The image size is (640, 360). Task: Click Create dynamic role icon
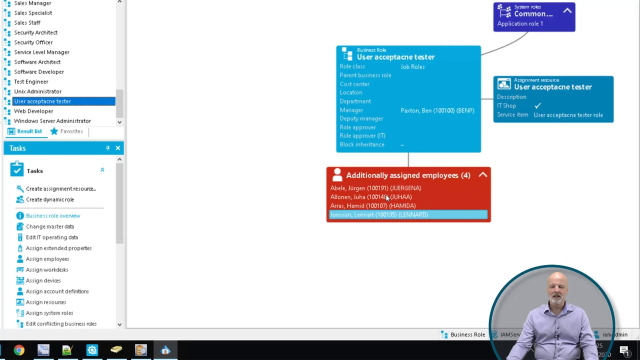20,200
